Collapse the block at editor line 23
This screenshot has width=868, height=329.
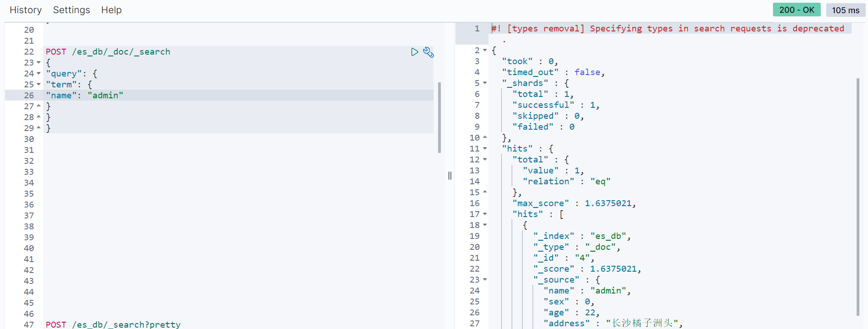pos(39,63)
